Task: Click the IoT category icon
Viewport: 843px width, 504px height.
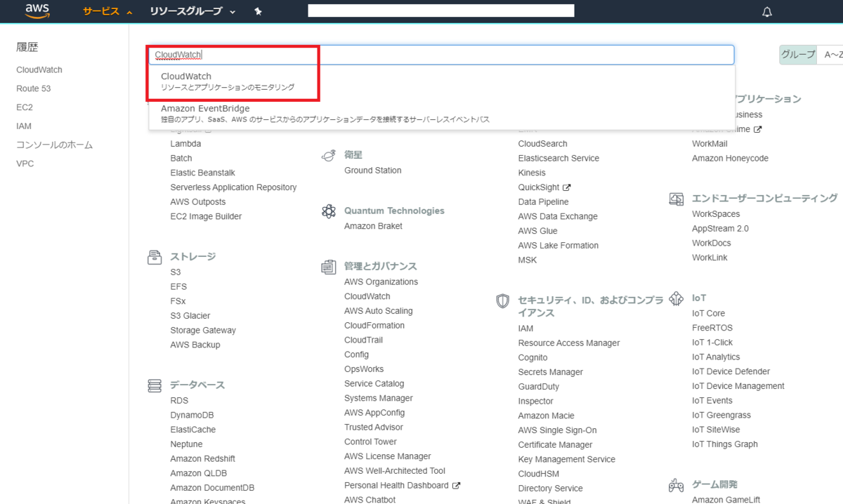Action: point(676,298)
